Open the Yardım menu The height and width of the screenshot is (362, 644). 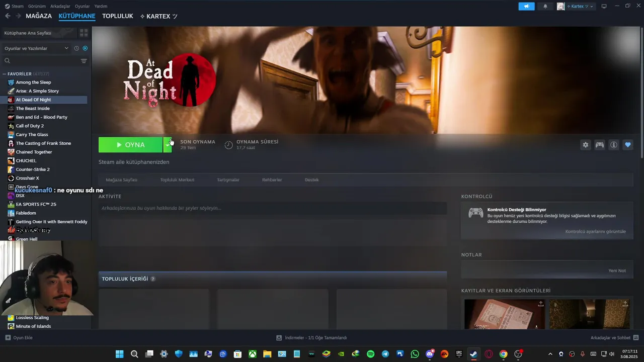coord(101,6)
